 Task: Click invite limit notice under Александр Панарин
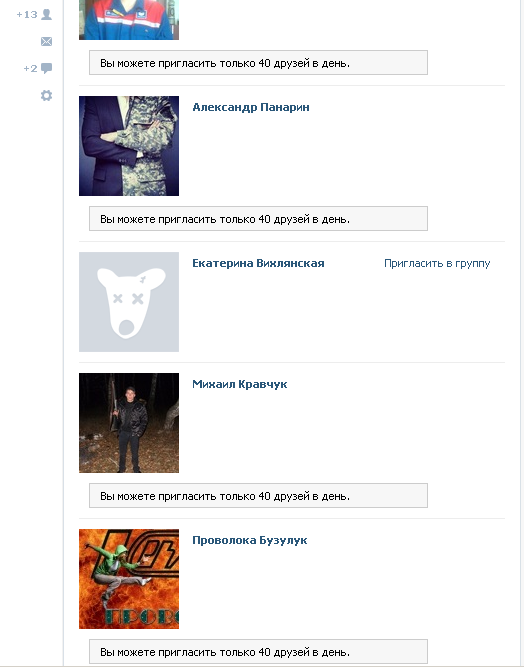[258, 219]
